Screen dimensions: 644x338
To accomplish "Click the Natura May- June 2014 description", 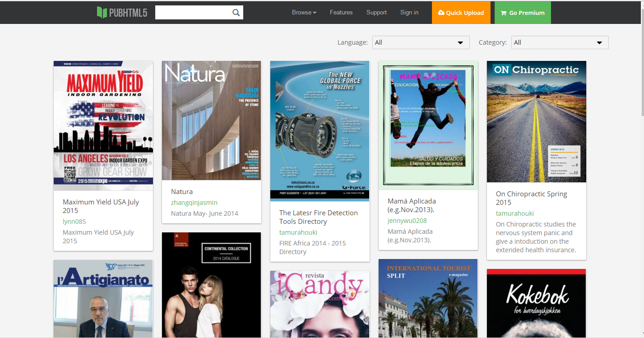I will point(204,213).
